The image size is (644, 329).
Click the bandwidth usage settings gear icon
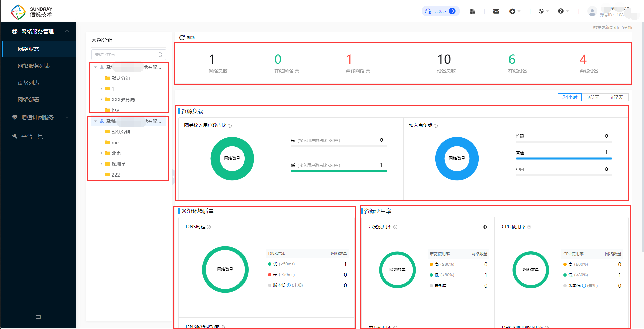click(x=485, y=227)
